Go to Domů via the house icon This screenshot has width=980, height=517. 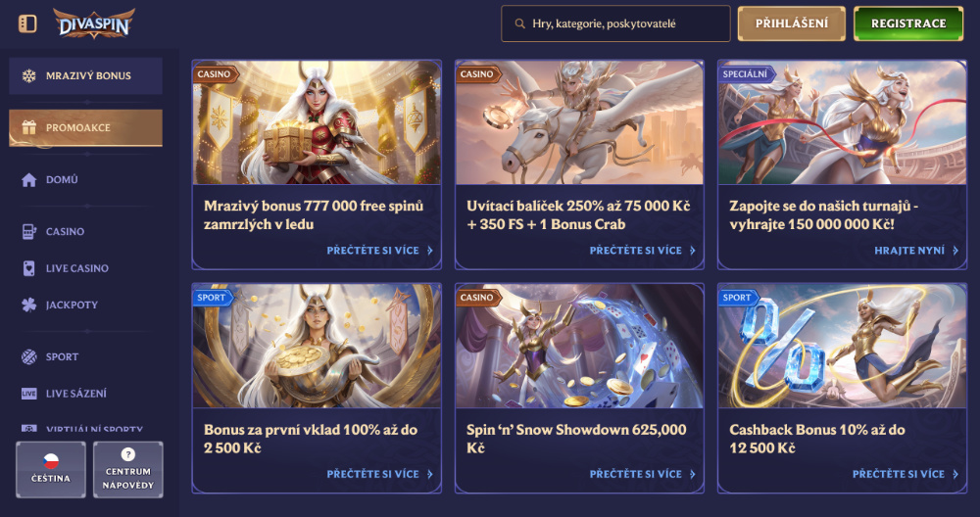(28, 180)
